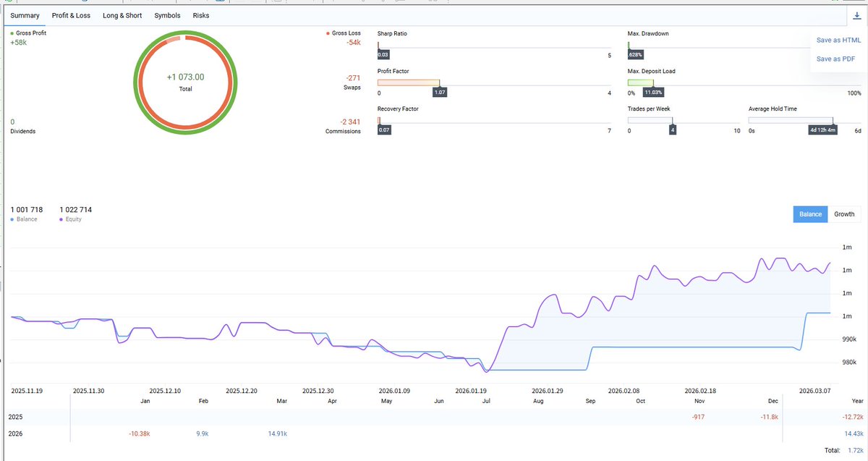Click the 2026 February value 9.9k
This screenshot has width=868, height=461.
[x=202, y=433]
